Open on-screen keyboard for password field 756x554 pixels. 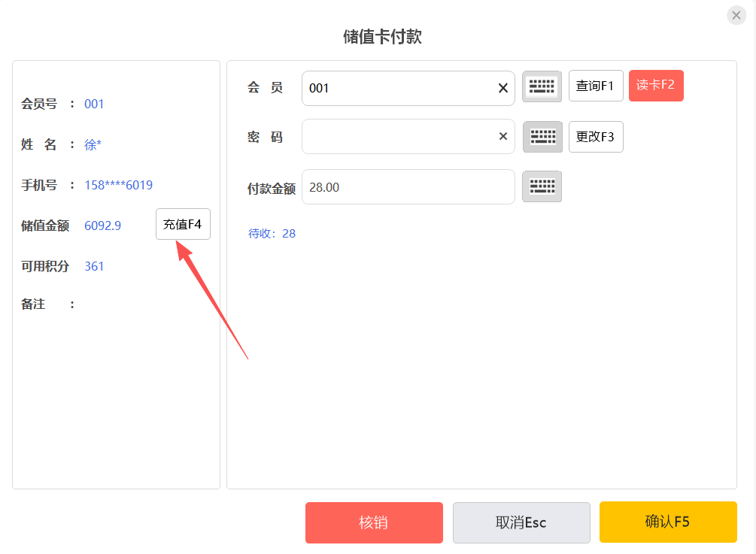coord(542,137)
